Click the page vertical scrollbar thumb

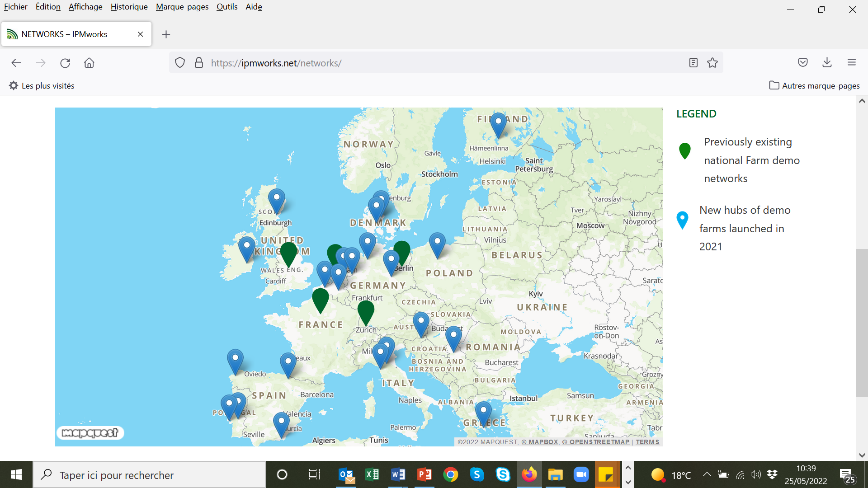862,323
